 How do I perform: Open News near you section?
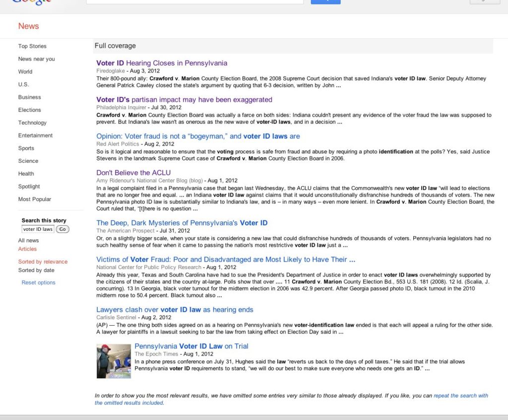coord(37,59)
